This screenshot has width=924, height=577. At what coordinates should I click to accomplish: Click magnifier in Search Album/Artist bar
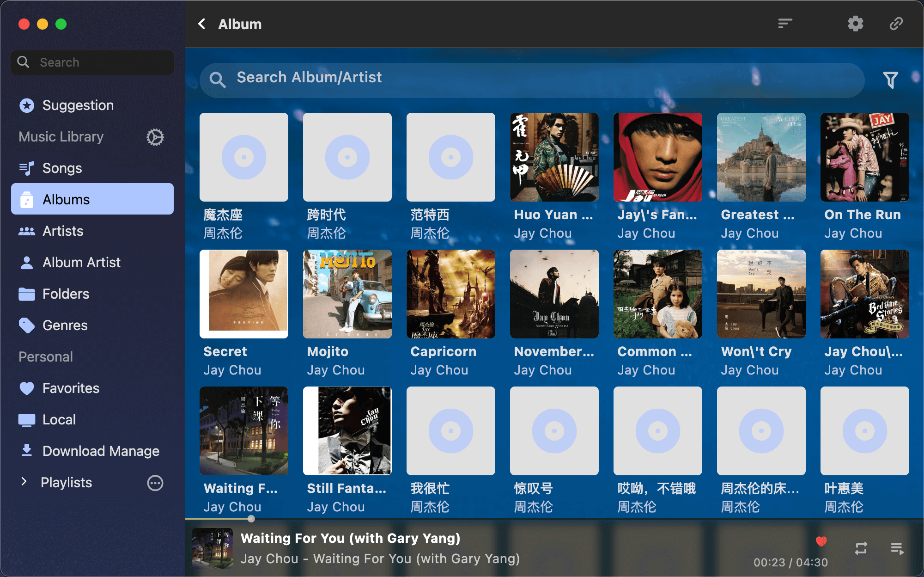point(218,80)
